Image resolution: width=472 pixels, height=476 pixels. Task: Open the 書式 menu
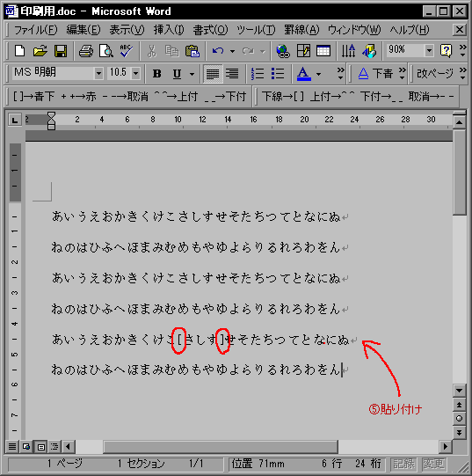tap(210, 30)
